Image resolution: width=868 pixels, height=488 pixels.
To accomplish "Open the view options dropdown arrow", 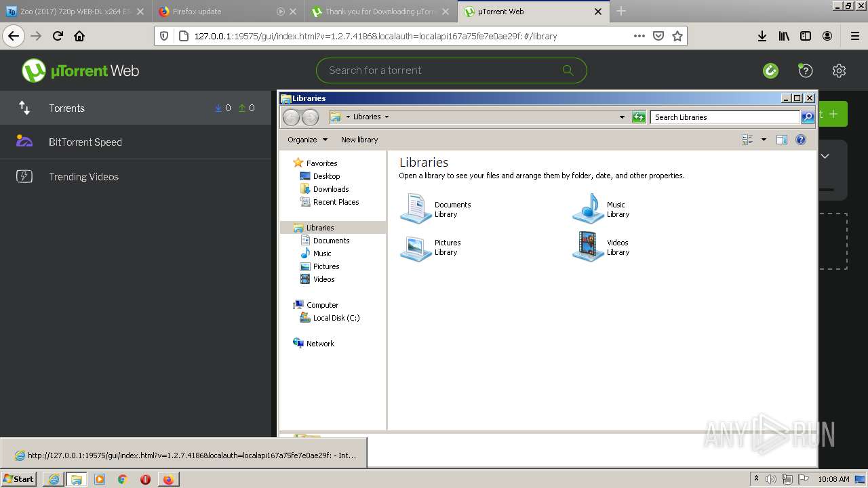I will coord(764,140).
